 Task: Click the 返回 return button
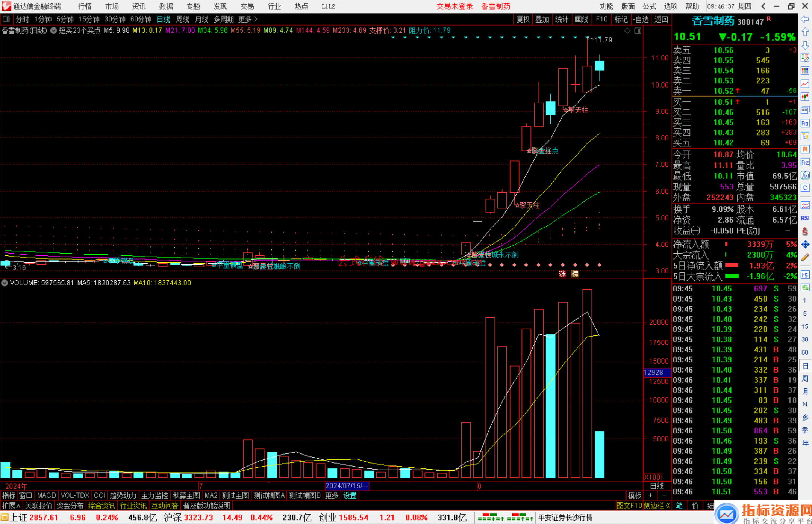pos(661,19)
